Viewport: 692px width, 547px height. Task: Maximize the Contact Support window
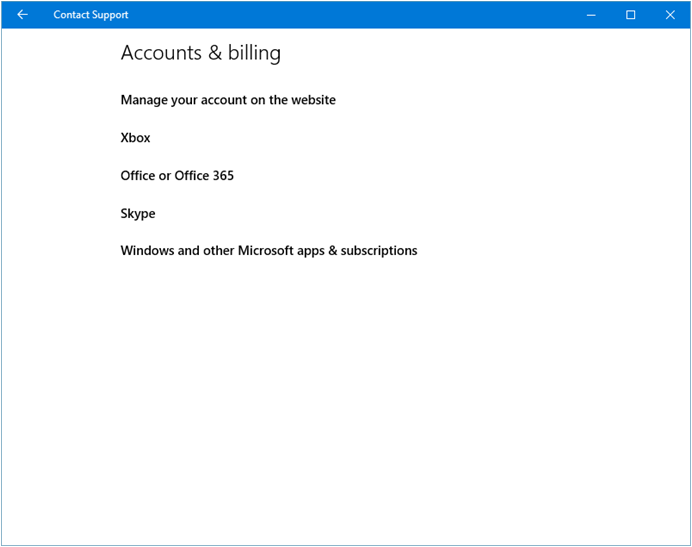tap(630, 15)
